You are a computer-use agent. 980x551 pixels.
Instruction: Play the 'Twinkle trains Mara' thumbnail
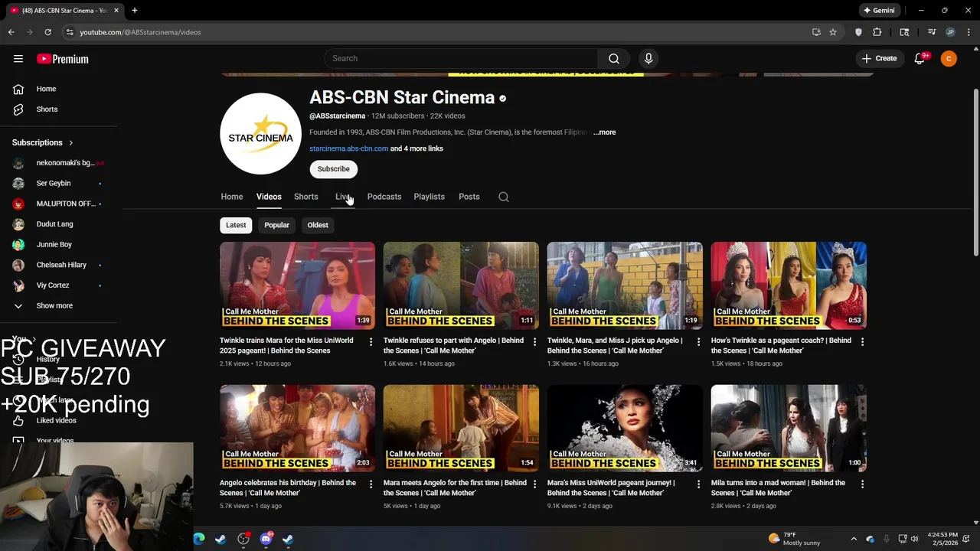click(297, 285)
